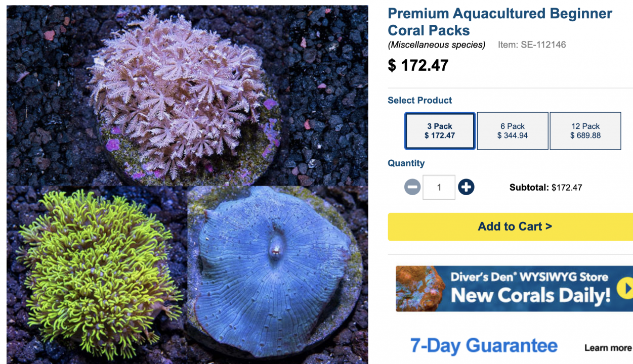Increase quantity with the plus icon
The image size is (633, 364).
click(466, 188)
